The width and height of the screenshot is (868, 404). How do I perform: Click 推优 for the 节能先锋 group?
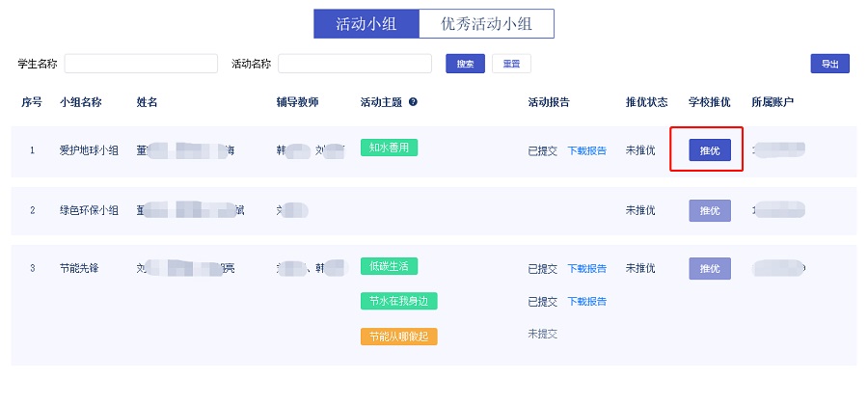[709, 269]
